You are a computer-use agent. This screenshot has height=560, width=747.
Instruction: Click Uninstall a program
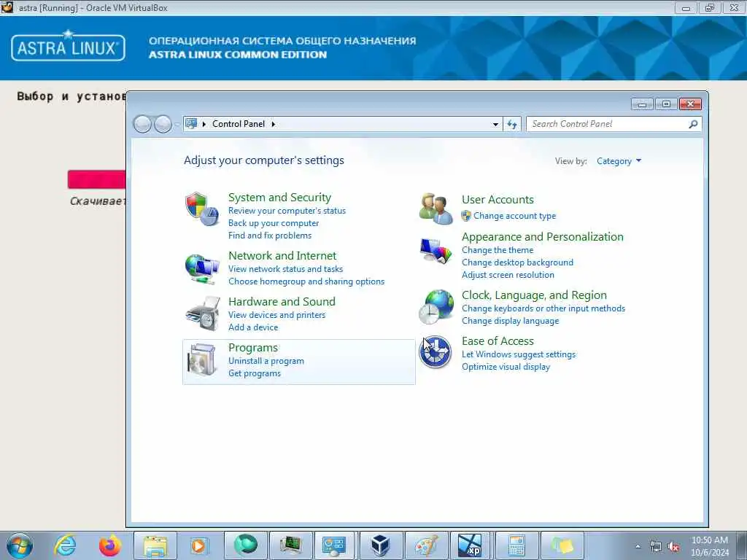click(266, 361)
